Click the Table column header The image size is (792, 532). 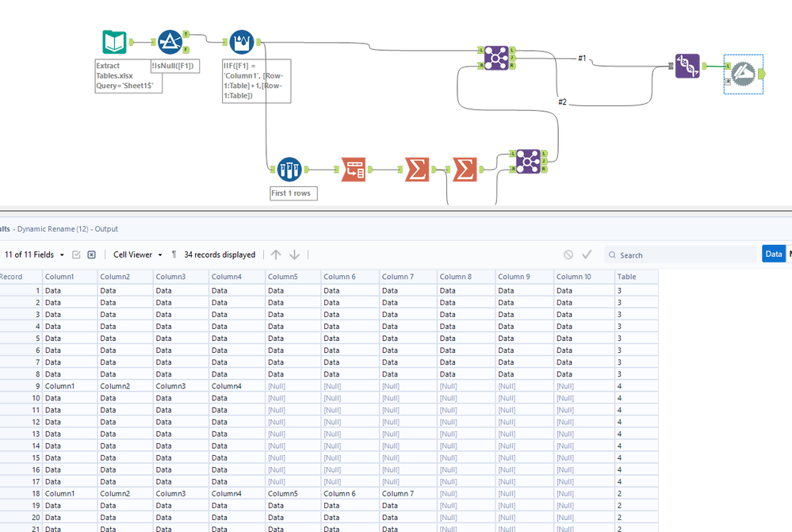click(x=637, y=277)
